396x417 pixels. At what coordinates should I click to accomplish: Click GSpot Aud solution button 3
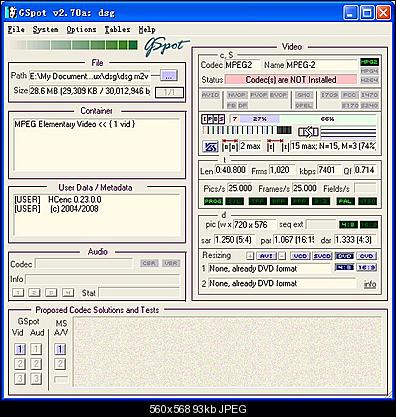pos(36,379)
